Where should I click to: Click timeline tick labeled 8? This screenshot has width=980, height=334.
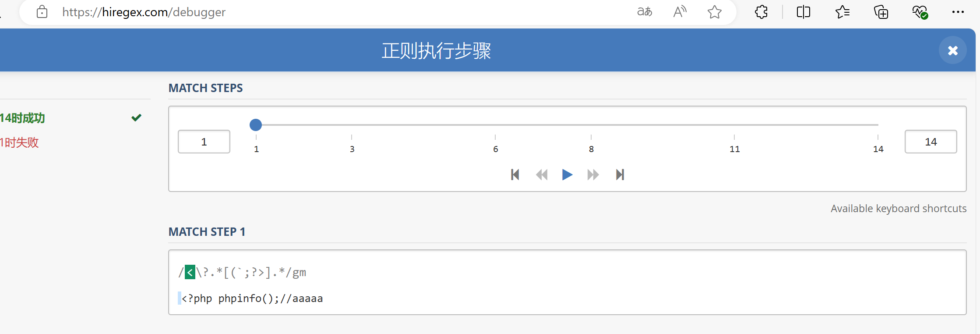(591, 149)
